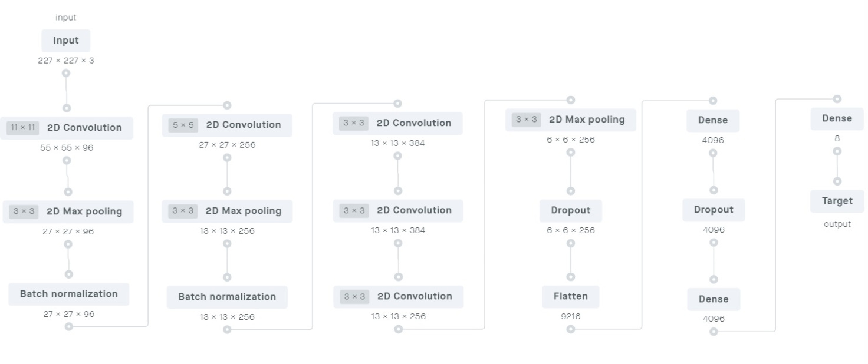
Task: Select the Dropout block outputting 4096
Action: pos(714,210)
